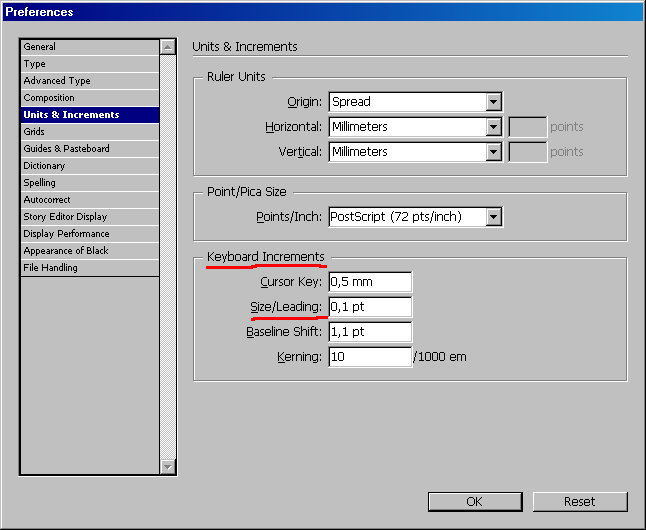Click the Baseline Shift field
Viewport: 646px width, 530px height.
370,332
